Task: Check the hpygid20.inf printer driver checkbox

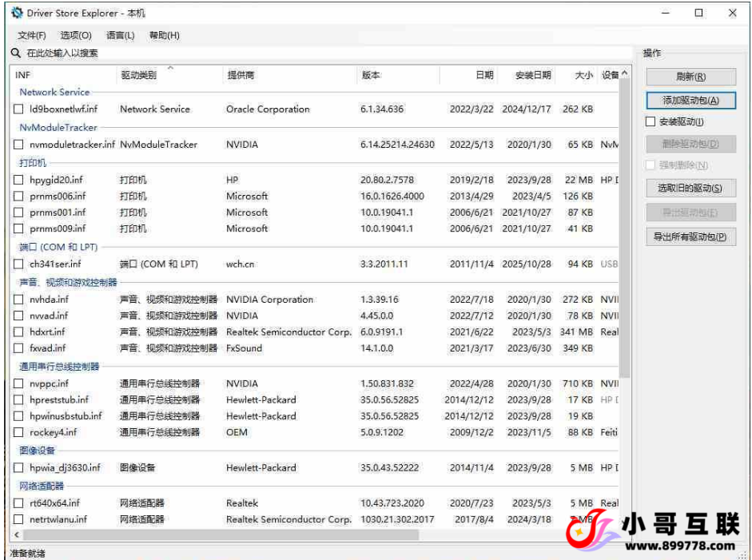Action: coord(19,179)
